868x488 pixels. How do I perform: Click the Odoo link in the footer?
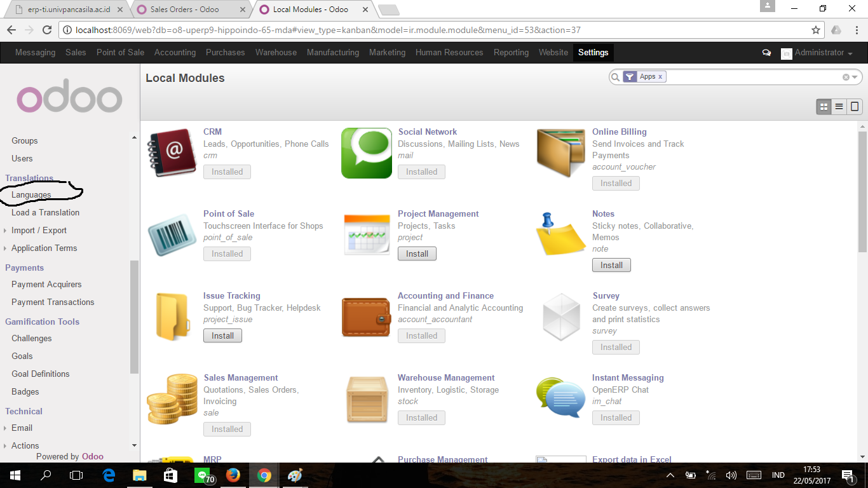(x=93, y=456)
